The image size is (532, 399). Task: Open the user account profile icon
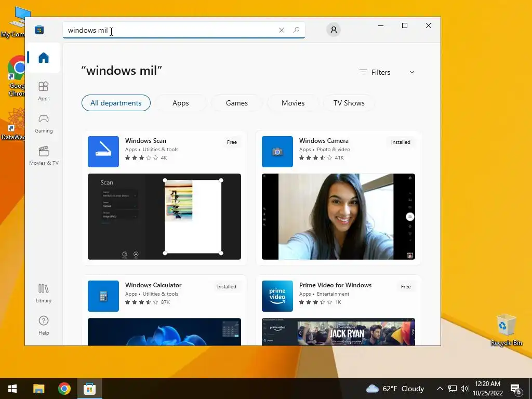tap(334, 30)
